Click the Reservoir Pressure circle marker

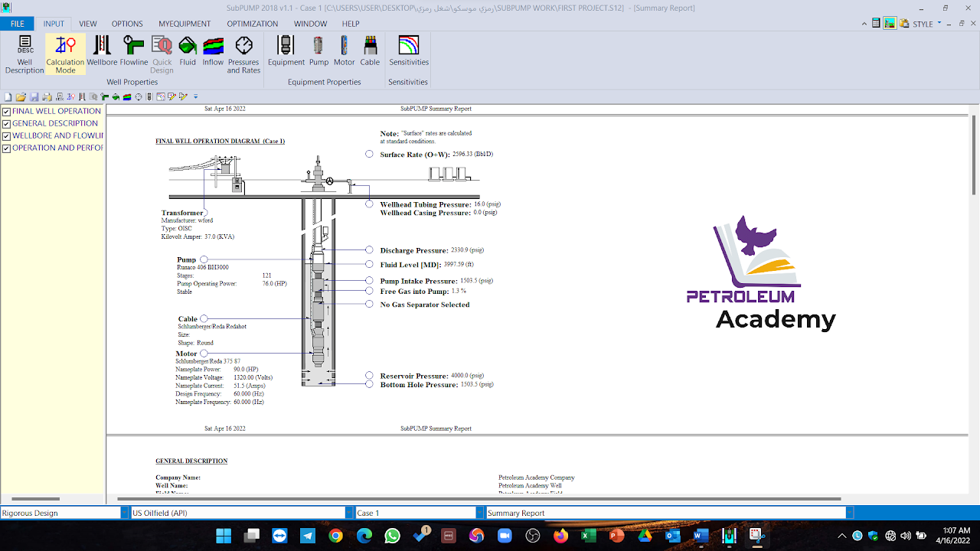pyautogui.click(x=369, y=376)
